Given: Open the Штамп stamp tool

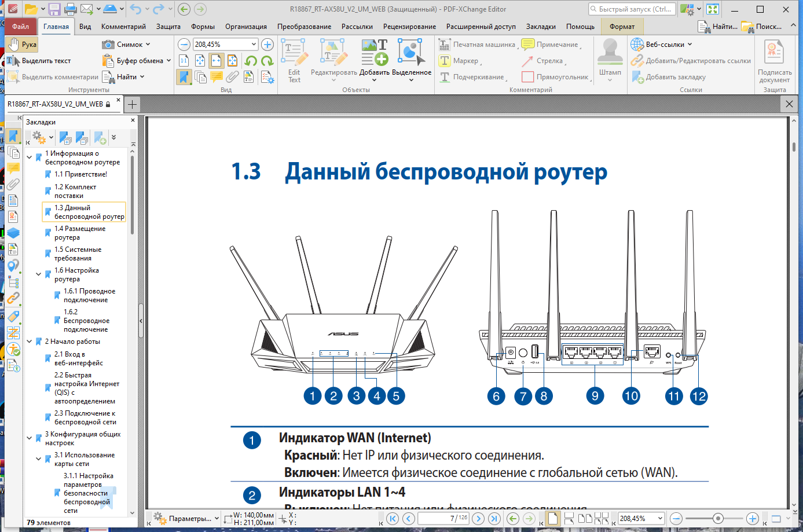Looking at the screenshot, I should [x=610, y=61].
